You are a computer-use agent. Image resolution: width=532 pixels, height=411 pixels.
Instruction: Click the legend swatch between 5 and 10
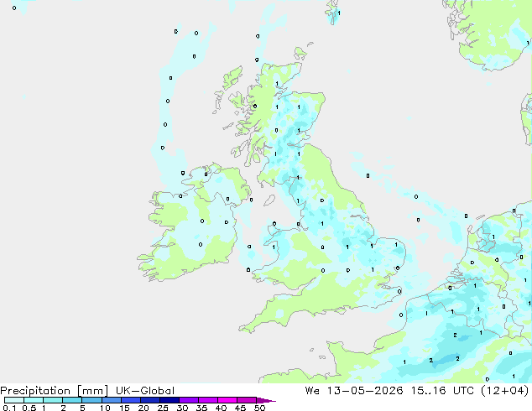point(91,400)
